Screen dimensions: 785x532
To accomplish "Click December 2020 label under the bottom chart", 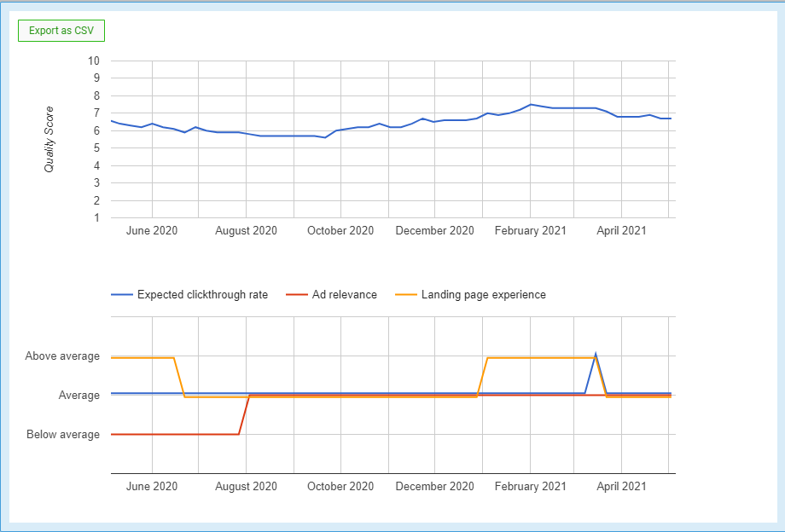I will click(x=434, y=487).
